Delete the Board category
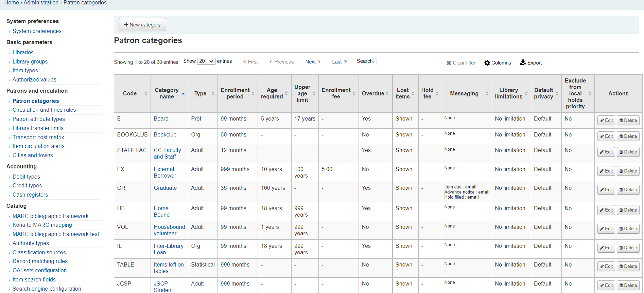 (628, 121)
